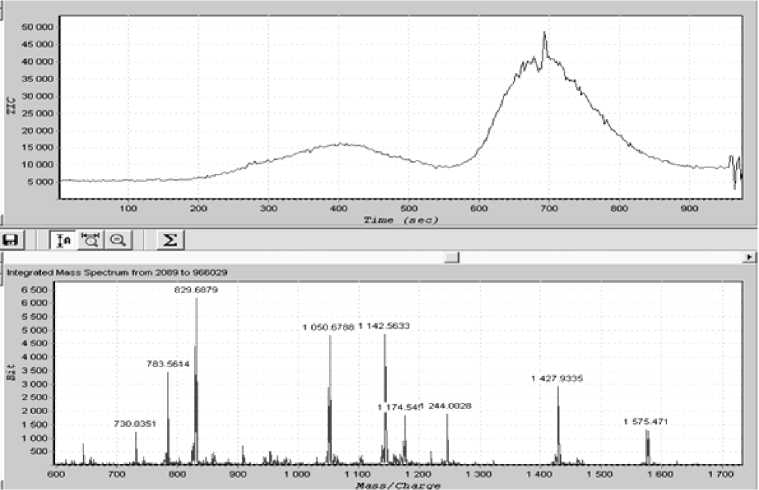Click the 35 000 tick on TIC axis
This screenshot has width=759, height=490.
click(37, 79)
